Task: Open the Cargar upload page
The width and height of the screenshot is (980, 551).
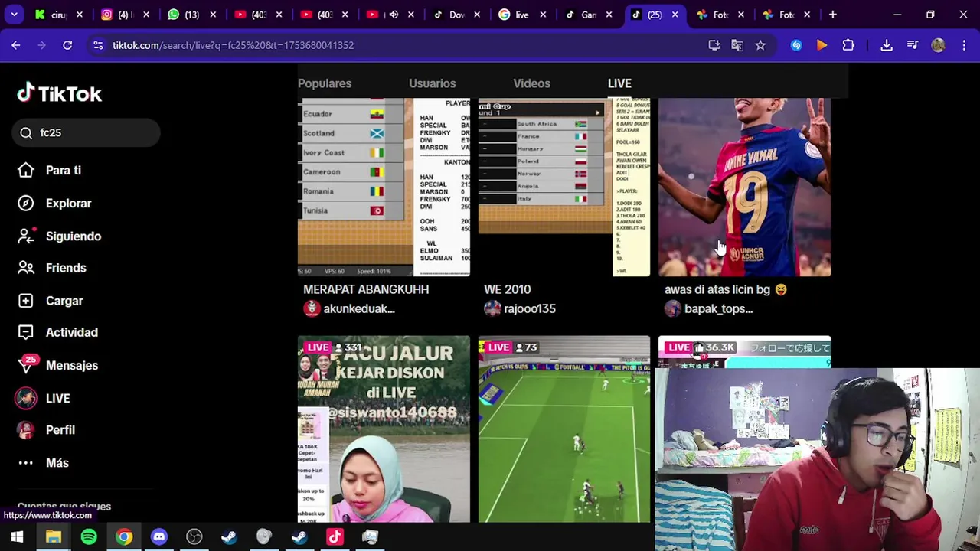Action: pos(51,301)
